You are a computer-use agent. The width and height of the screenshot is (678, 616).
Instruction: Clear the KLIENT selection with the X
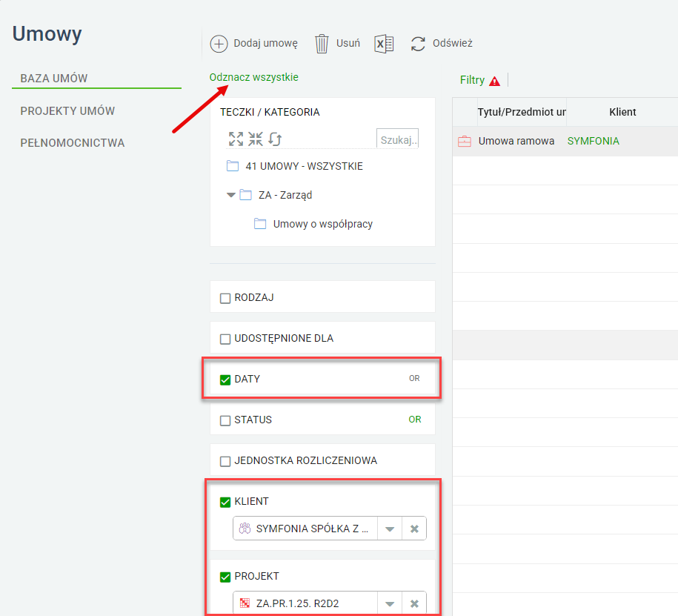[x=414, y=529]
